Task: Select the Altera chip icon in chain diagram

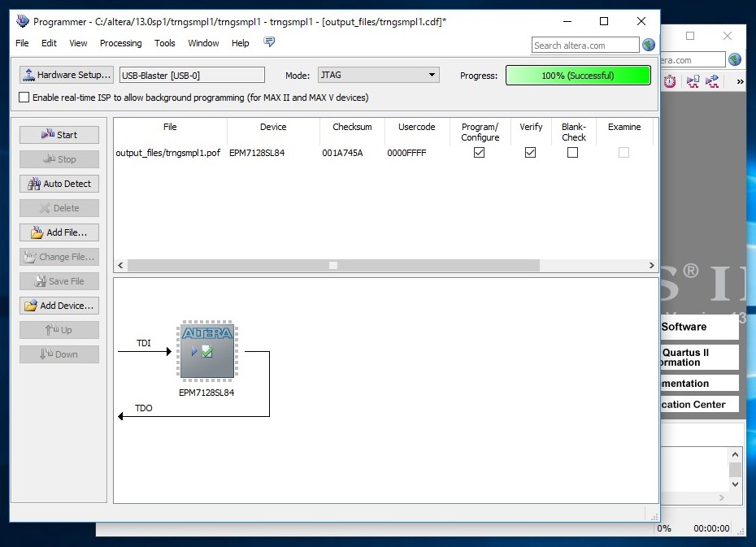Action: click(x=207, y=351)
